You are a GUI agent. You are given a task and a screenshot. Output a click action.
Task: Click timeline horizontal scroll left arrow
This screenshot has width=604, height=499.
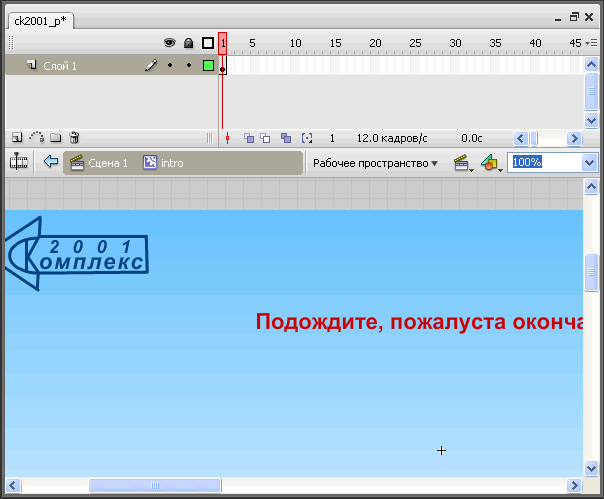(520, 138)
